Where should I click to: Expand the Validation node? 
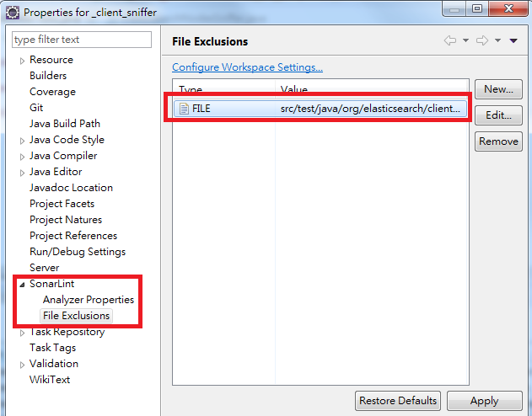click(x=22, y=365)
